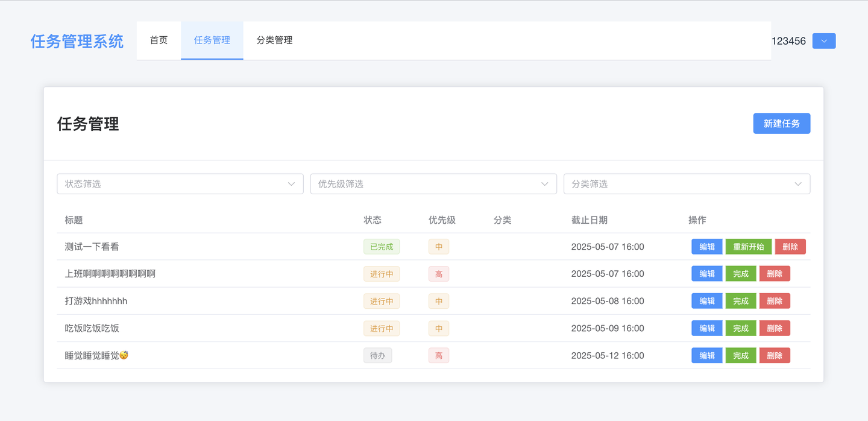The height and width of the screenshot is (421, 868).
Task: Restart task 测试一下看看 via 重新开始 button
Action: click(x=748, y=246)
